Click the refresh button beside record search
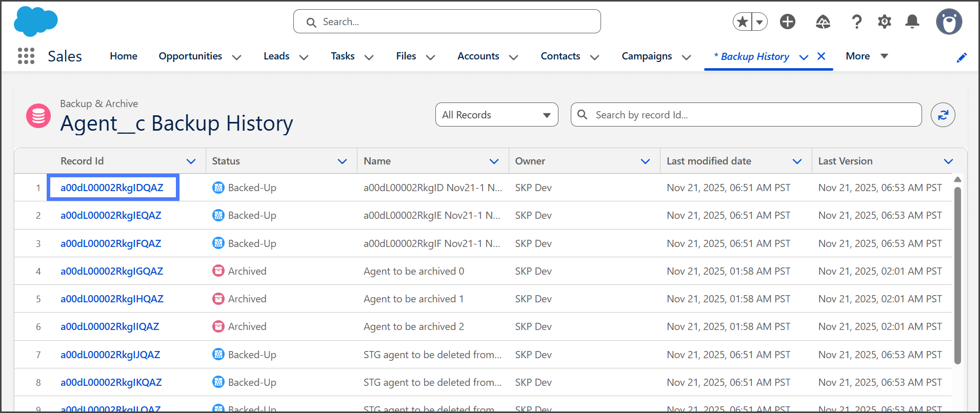 point(943,115)
